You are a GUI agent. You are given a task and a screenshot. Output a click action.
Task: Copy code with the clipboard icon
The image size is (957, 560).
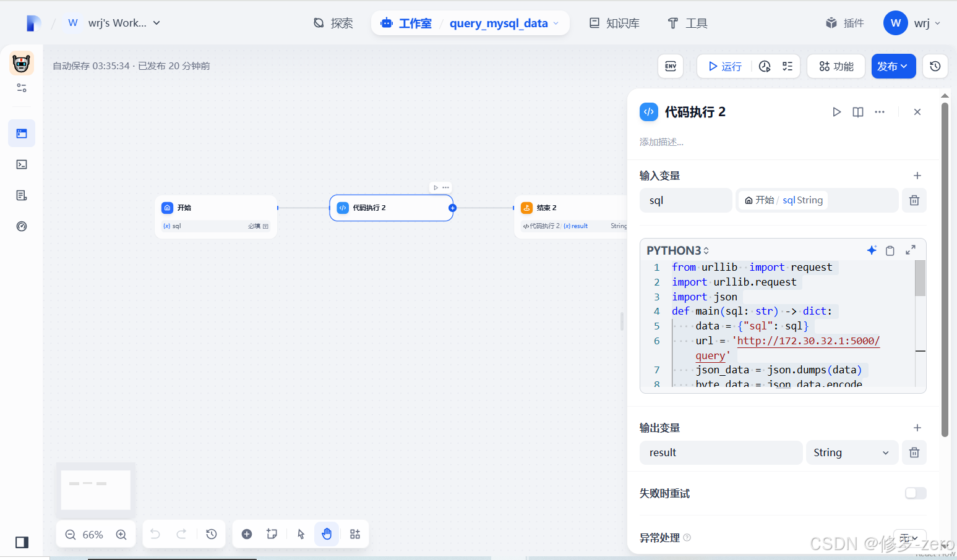890,250
